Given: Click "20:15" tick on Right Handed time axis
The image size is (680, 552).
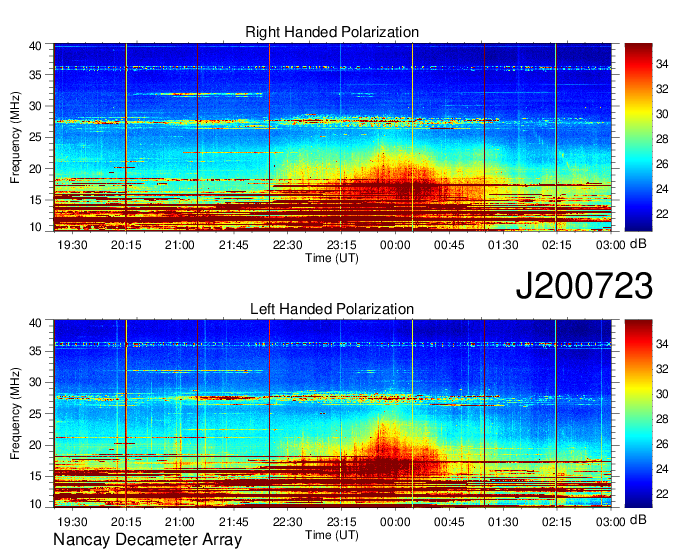Looking at the screenshot, I should [x=126, y=245].
